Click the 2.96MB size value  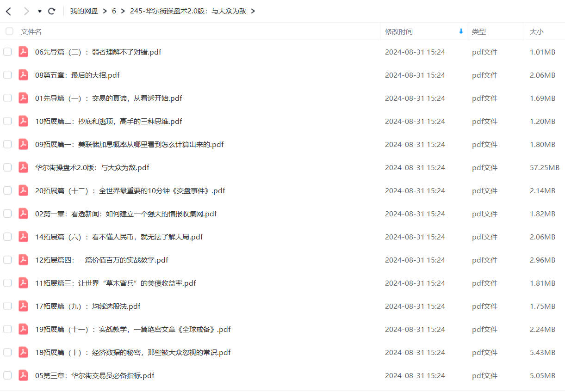542,260
